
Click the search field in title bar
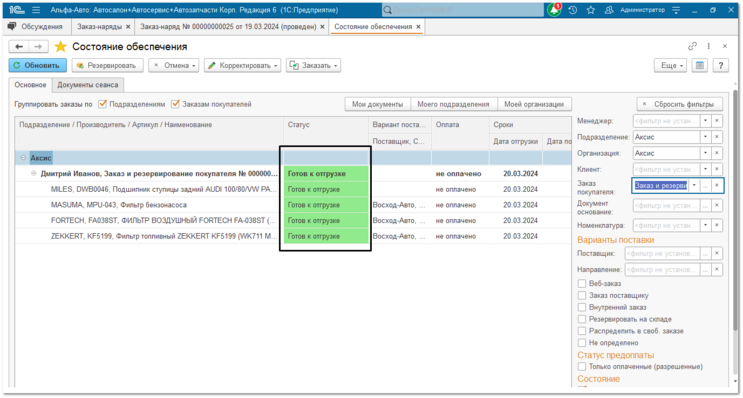463,10
